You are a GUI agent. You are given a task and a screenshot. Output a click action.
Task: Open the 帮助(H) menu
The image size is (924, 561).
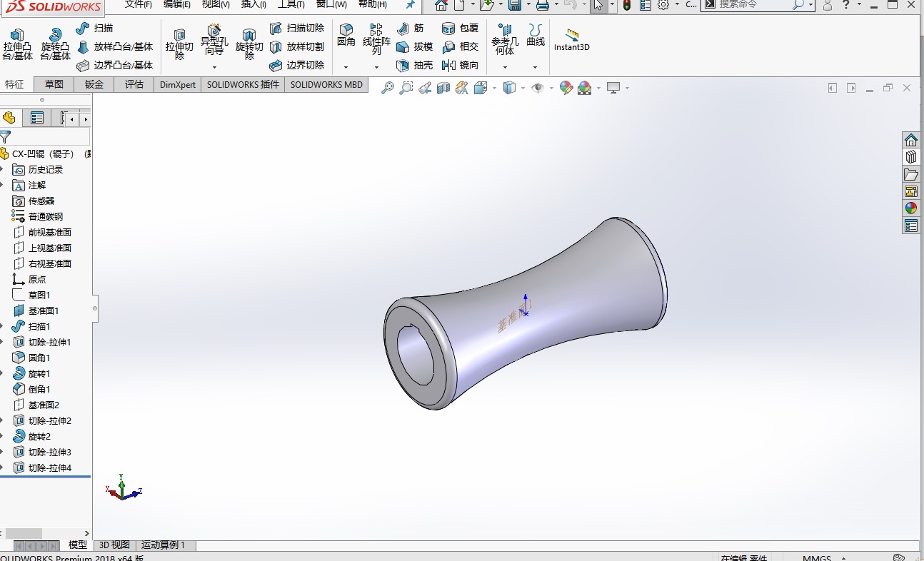373,4
